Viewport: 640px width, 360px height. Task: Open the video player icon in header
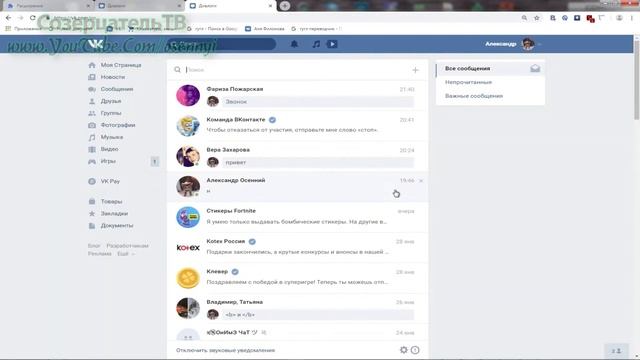coord(332,44)
